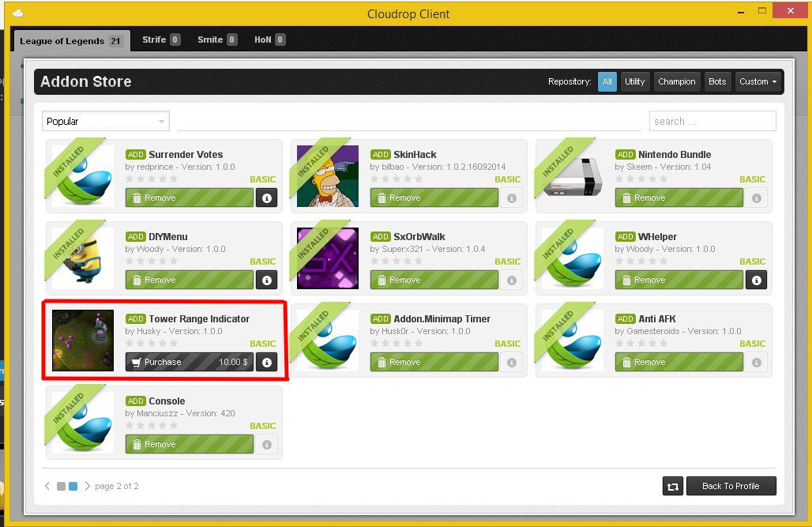The width and height of the screenshot is (812, 527).
Task: Open info for Addon.Minimap Timer
Action: 512,362
